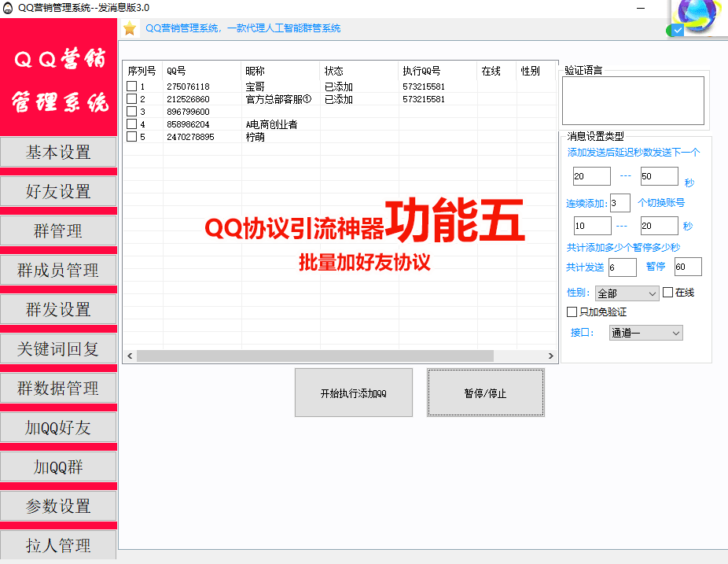Screen dimensions: 728x564
Task: Focus the 共计发送 field showing 6
Action: pos(623,267)
